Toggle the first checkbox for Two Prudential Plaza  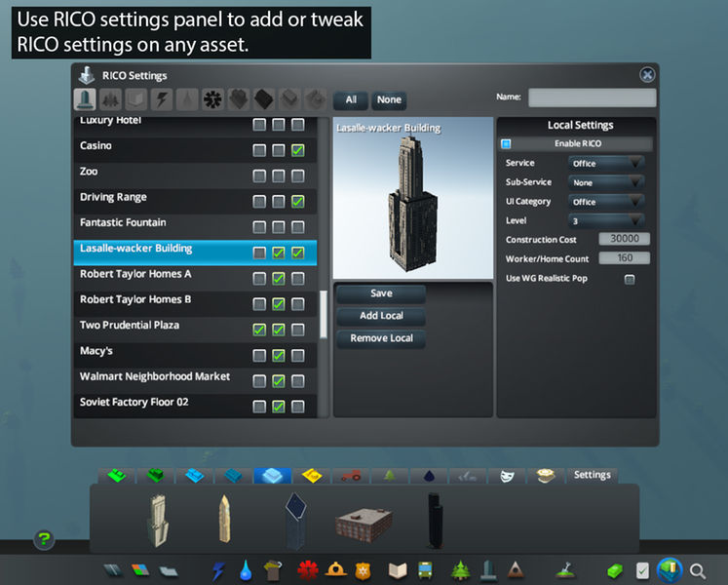click(259, 330)
